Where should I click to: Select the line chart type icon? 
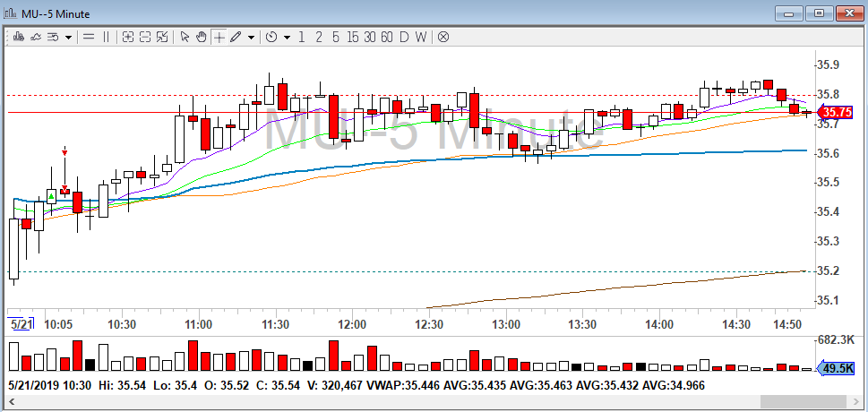tap(36, 37)
